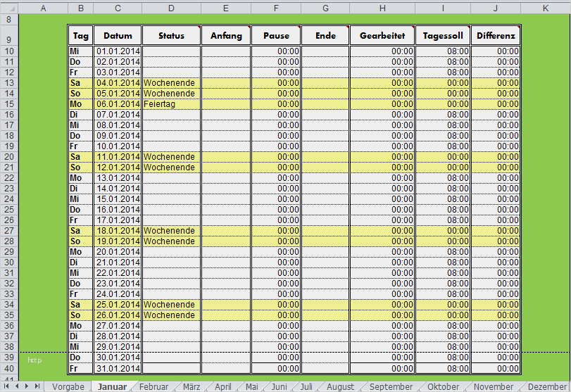
Task: Select the Ende cell for 07.01.2014
Action: point(325,114)
